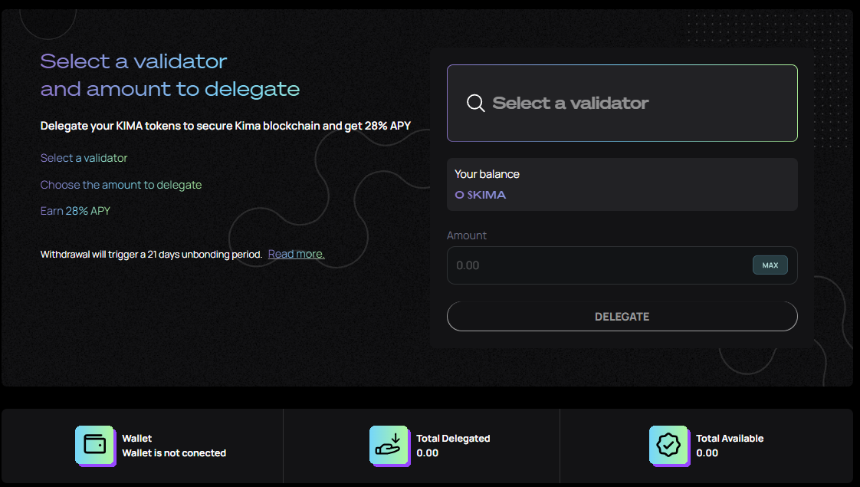Screen dimensions: 860x487
Task: Click the Wallet icon
Action: tap(95, 445)
